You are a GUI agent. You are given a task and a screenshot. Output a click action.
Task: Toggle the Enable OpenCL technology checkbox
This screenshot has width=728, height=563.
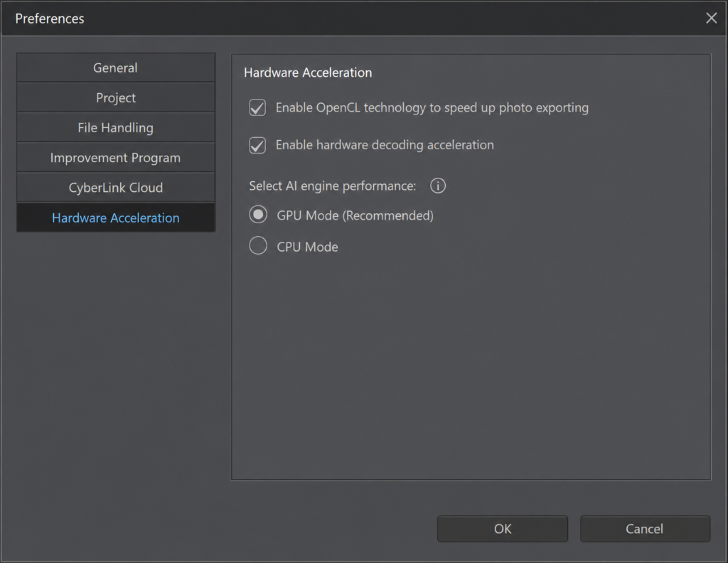coord(257,107)
